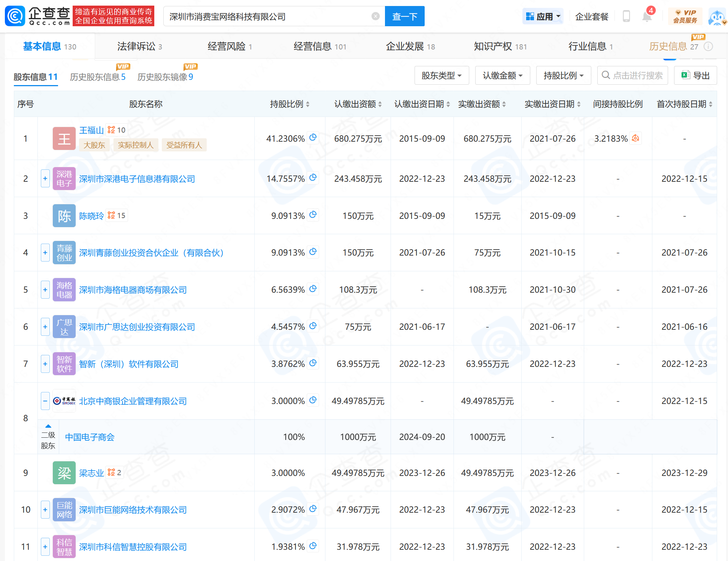The height and width of the screenshot is (561, 728).
Task: Click the mobile phone icon in header
Action: pos(626,16)
